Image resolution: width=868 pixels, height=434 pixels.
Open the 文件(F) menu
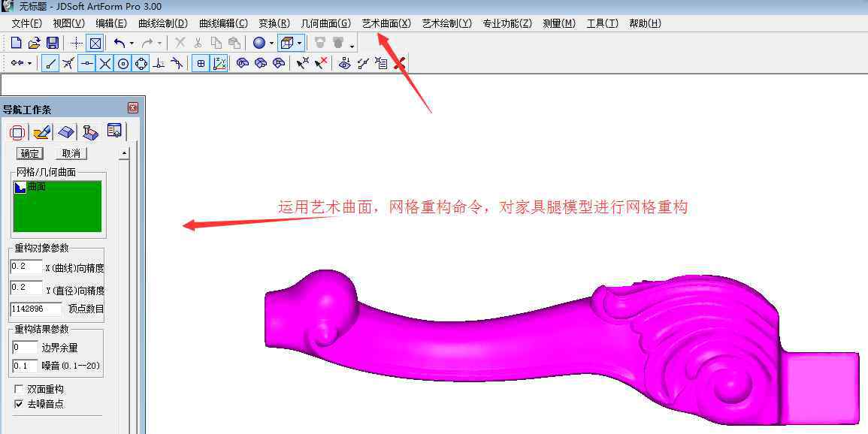[x=26, y=23]
